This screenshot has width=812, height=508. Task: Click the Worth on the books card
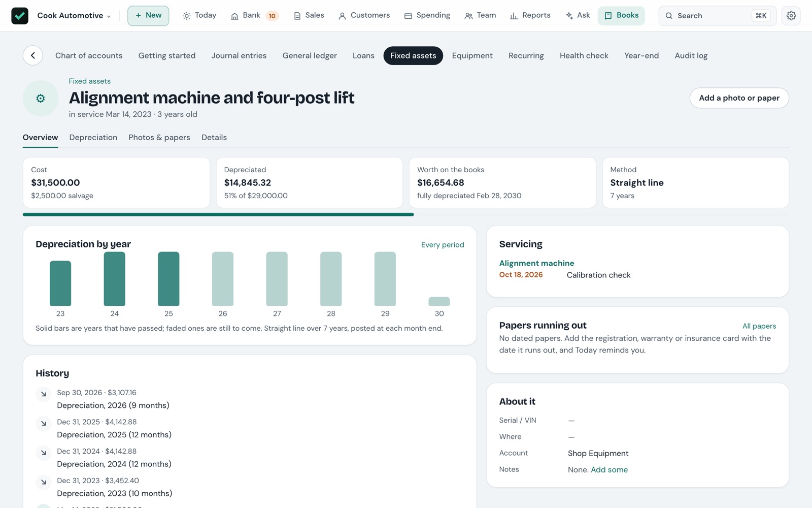click(x=502, y=182)
